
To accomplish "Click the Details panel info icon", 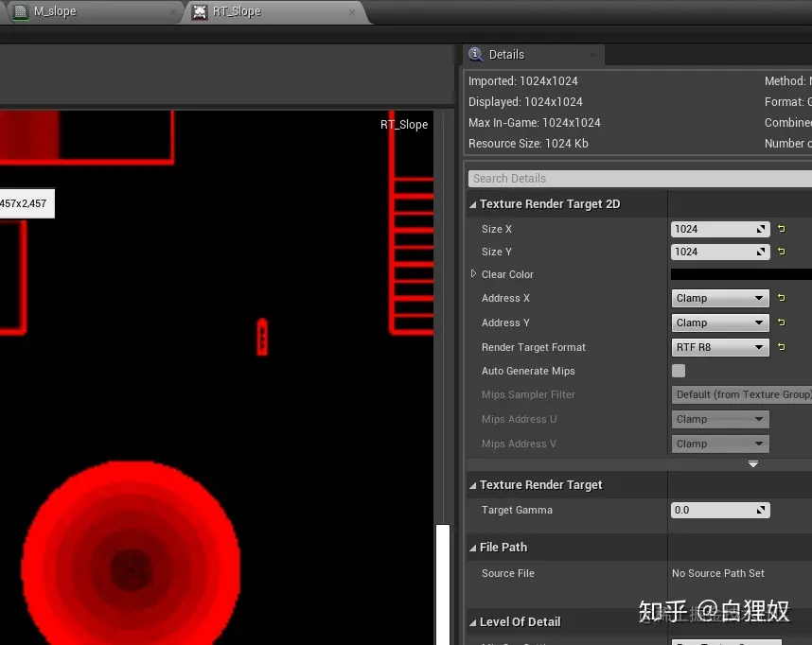I will [475, 54].
